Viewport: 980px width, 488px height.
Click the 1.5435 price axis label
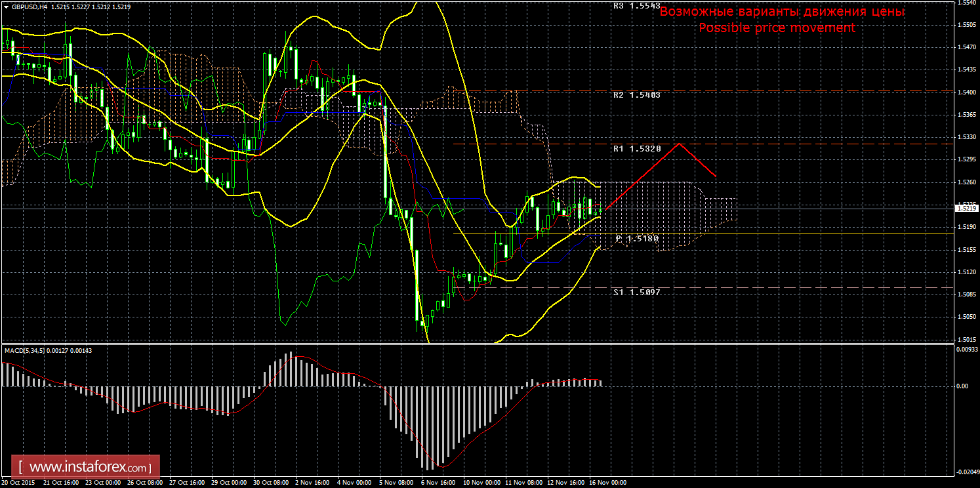coord(967,70)
